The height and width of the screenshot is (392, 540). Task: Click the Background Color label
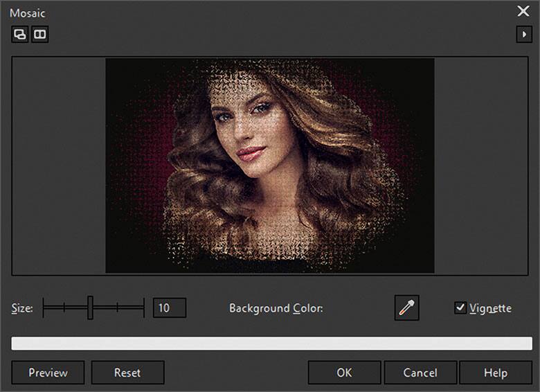pyautogui.click(x=276, y=308)
